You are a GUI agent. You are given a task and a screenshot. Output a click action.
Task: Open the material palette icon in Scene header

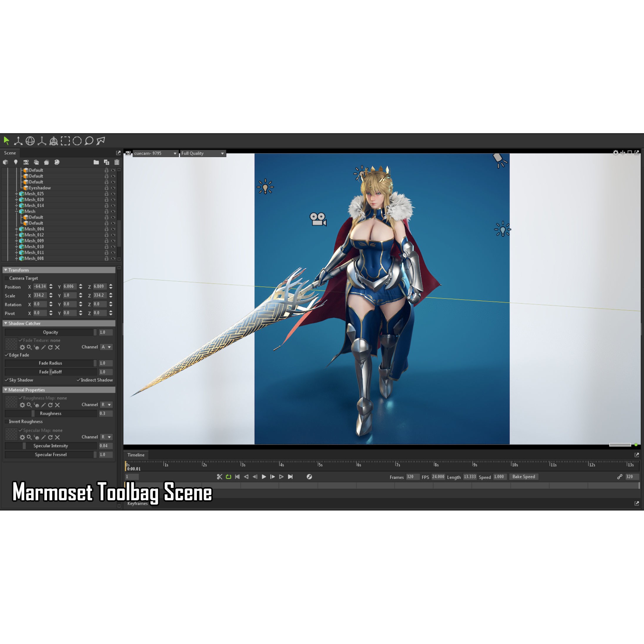pyautogui.click(x=57, y=162)
